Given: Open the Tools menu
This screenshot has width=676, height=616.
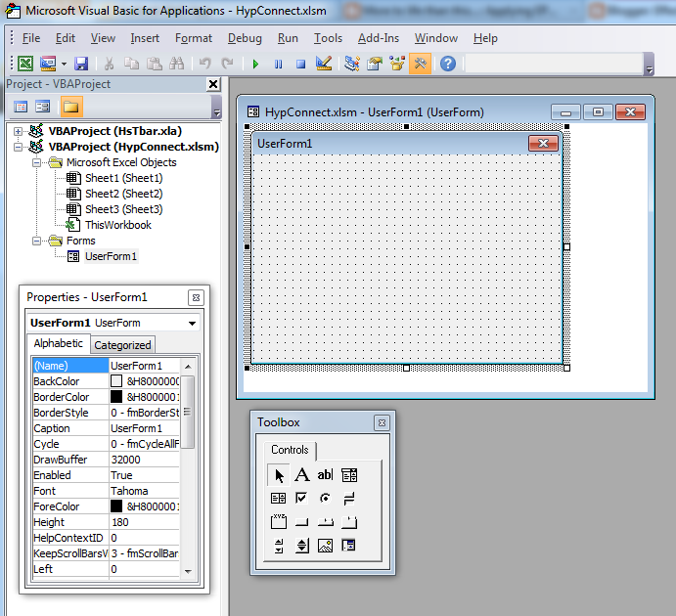Looking at the screenshot, I should 328,38.
